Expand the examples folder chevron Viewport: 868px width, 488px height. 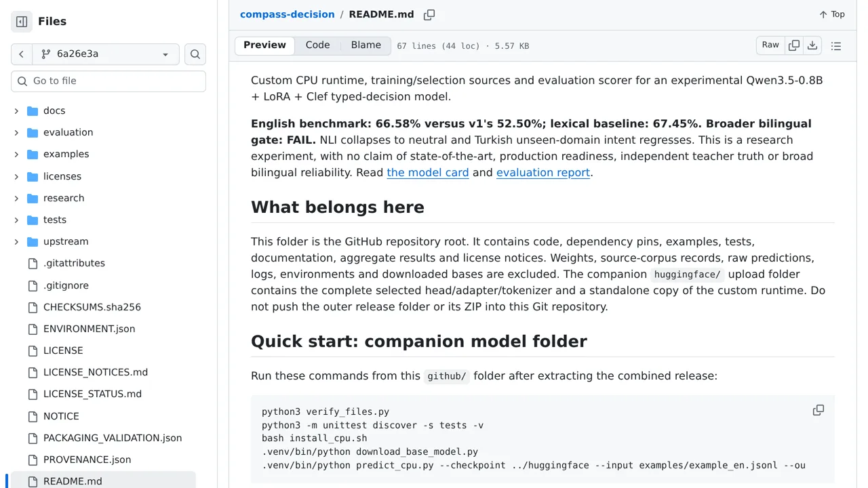click(x=16, y=154)
